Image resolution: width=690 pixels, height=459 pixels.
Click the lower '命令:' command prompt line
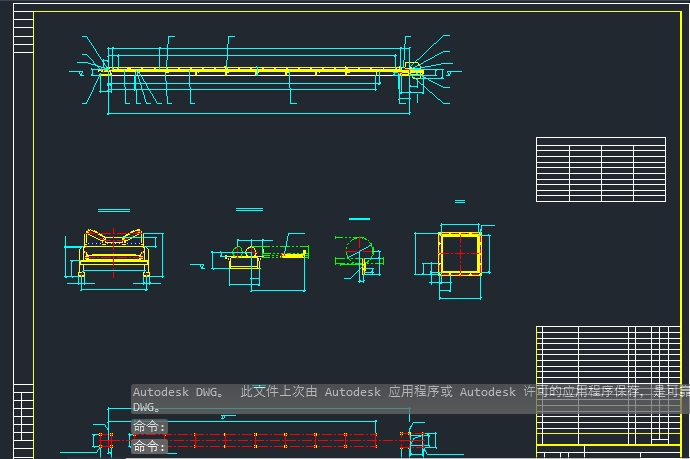[x=149, y=446]
